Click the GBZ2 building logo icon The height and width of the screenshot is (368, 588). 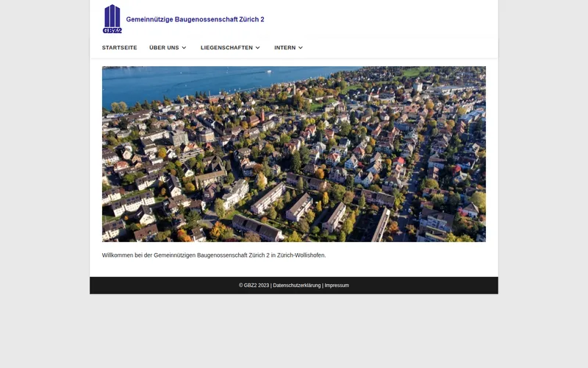(x=112, y=19)
